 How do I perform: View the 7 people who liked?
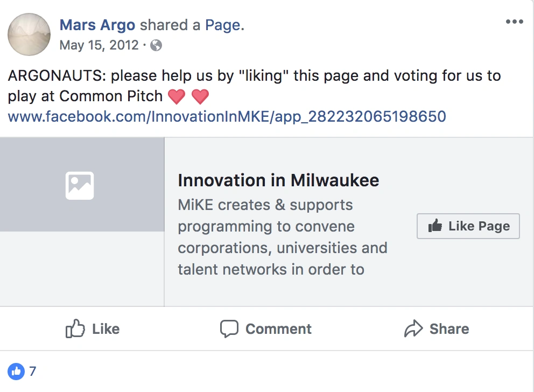(33, 371)
